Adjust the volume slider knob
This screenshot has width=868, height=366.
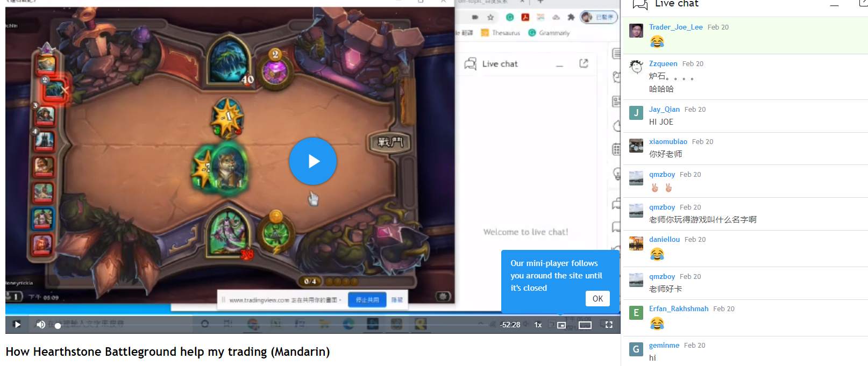58,326
